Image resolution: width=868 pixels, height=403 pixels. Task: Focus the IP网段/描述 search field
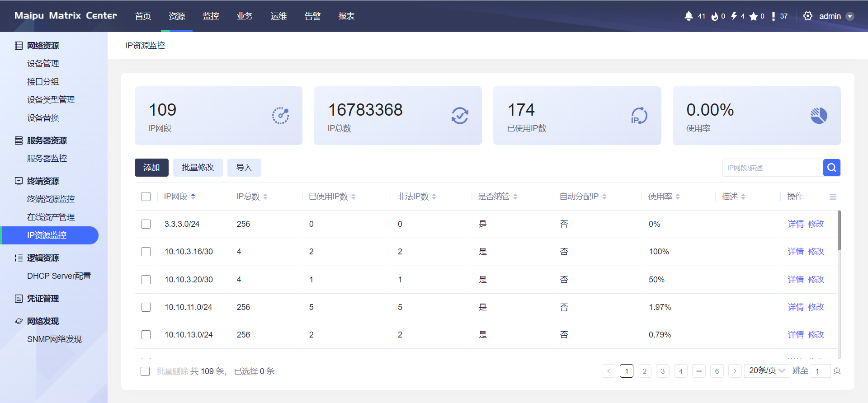pyautogui.click(x=773, y=168)
